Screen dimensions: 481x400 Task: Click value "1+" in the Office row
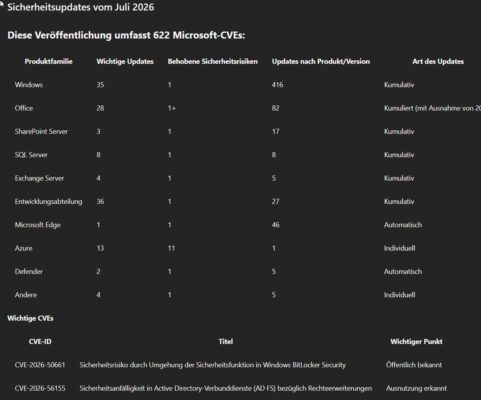coord(172,108)
